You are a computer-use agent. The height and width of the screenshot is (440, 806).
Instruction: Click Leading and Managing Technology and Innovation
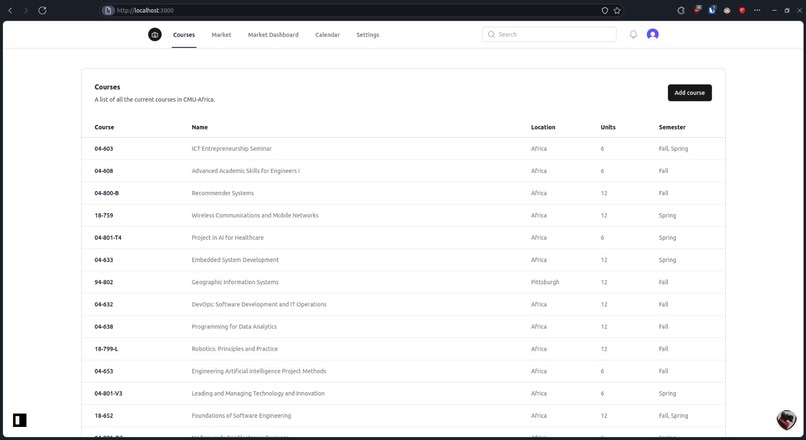[x=259, y=393]
